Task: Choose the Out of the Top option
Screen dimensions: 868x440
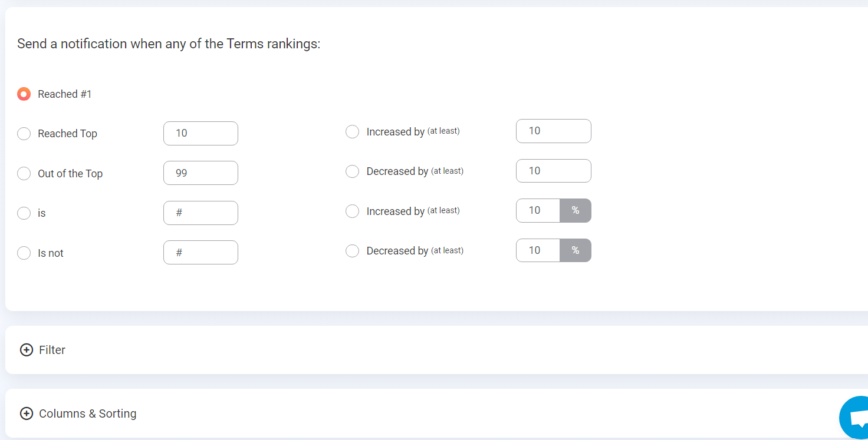Action: click(x=24, y=173)
